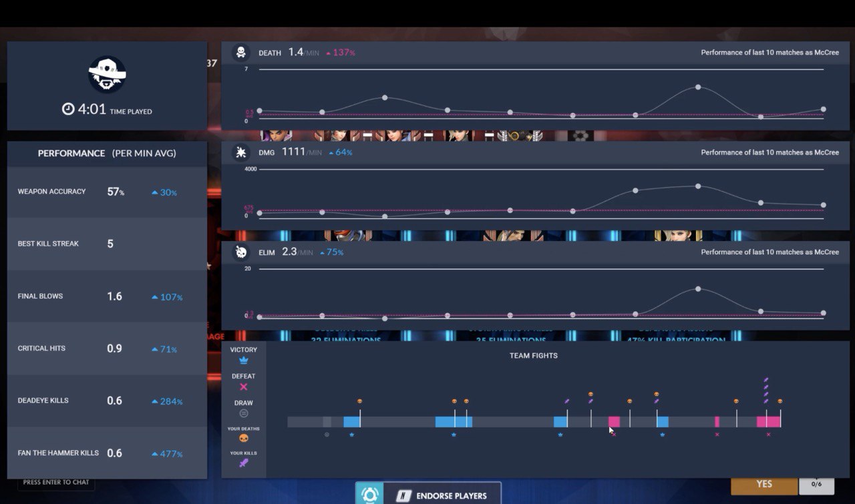Screen dimensions: 855x504
Task: Click the WEAPON ACCURACY label
Action: pyautogui.click(x=51, y=192)
